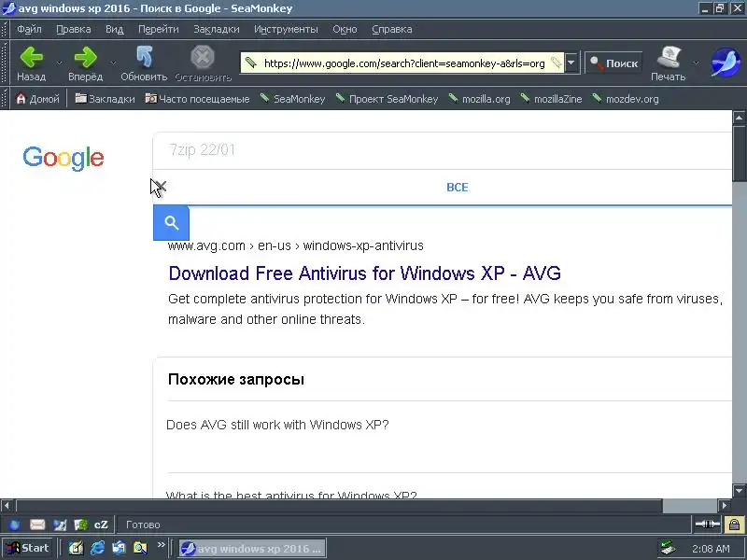Click horizontal scrollbar right arrow

click(x=725, y=505)
